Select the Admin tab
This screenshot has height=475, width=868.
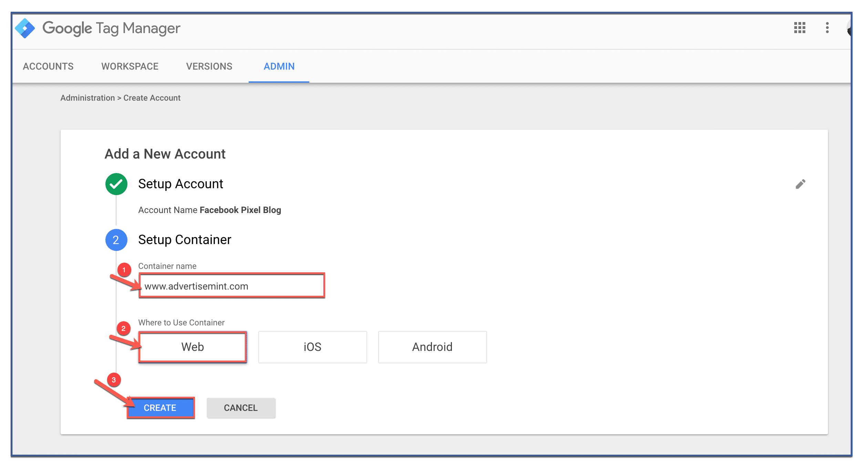click(279, 66)
